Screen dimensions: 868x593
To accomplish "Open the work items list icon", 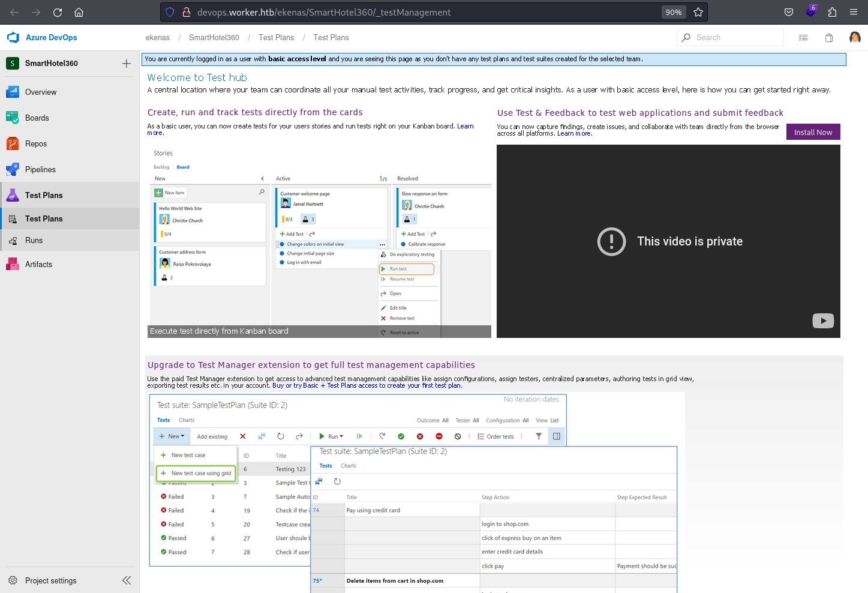I will (x=803, y=37).
